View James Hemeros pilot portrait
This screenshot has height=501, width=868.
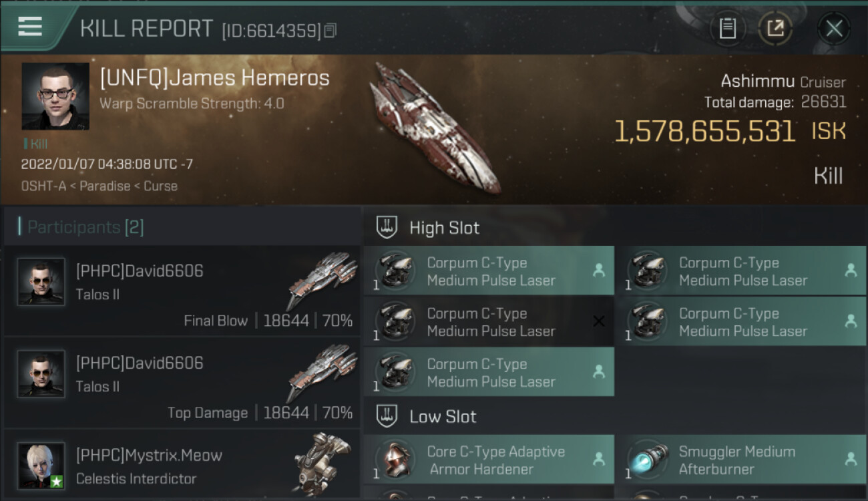[x=55, y=96]
